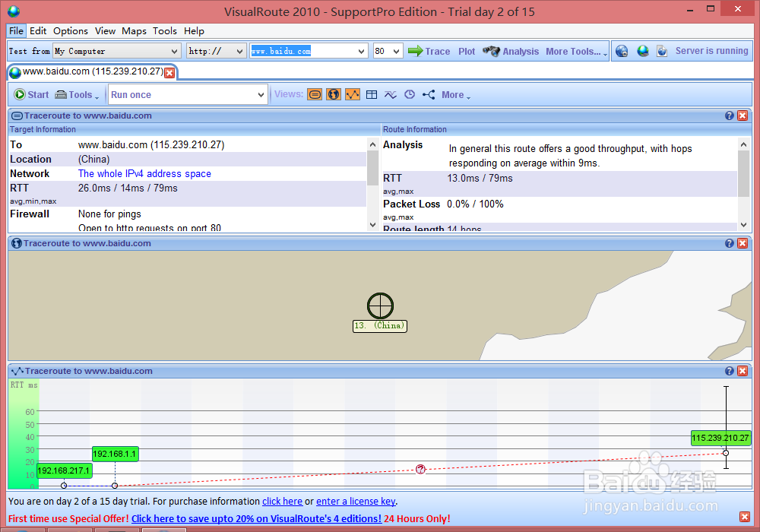760x532 pixels.
Task: Click the VisualRoute globe title bar icon
Action: pyautogui.click(x=14, y=11)
